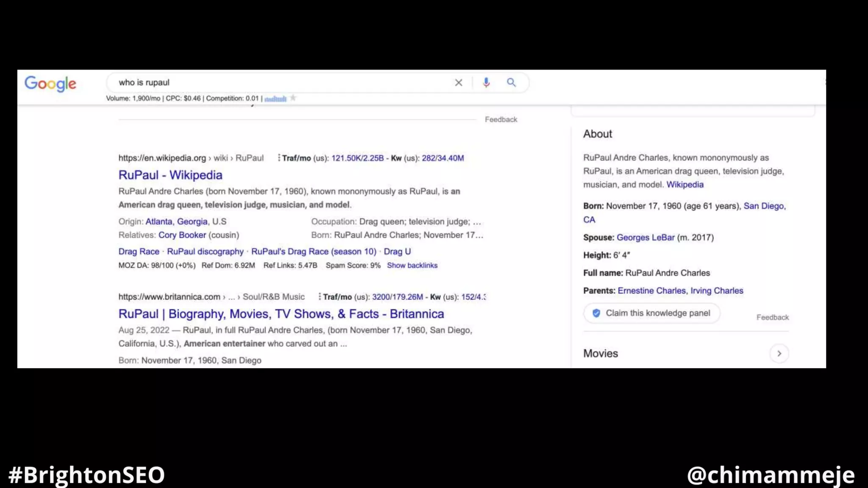Open 'Georges LeBar' spouse link
This screenshot has height=488, width=868.
[645, 238]
